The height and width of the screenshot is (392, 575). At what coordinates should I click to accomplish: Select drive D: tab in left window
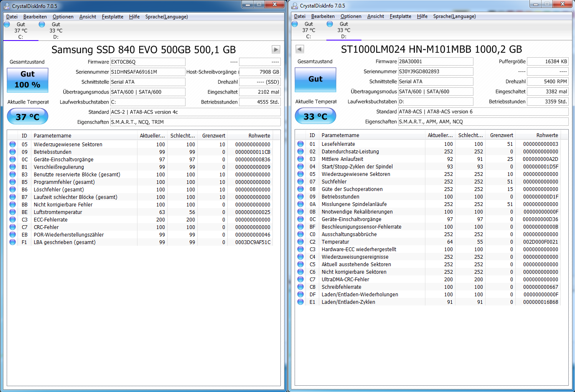(x=56, y=31)
